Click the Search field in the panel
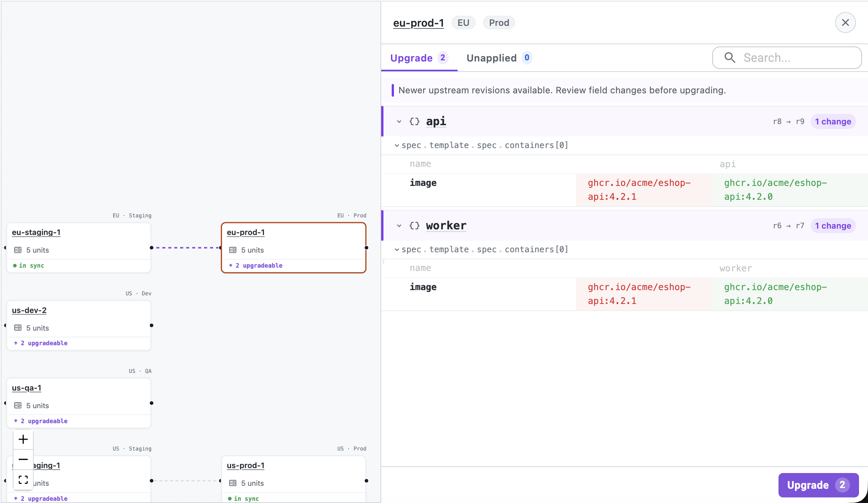 (x=786, y=58)
